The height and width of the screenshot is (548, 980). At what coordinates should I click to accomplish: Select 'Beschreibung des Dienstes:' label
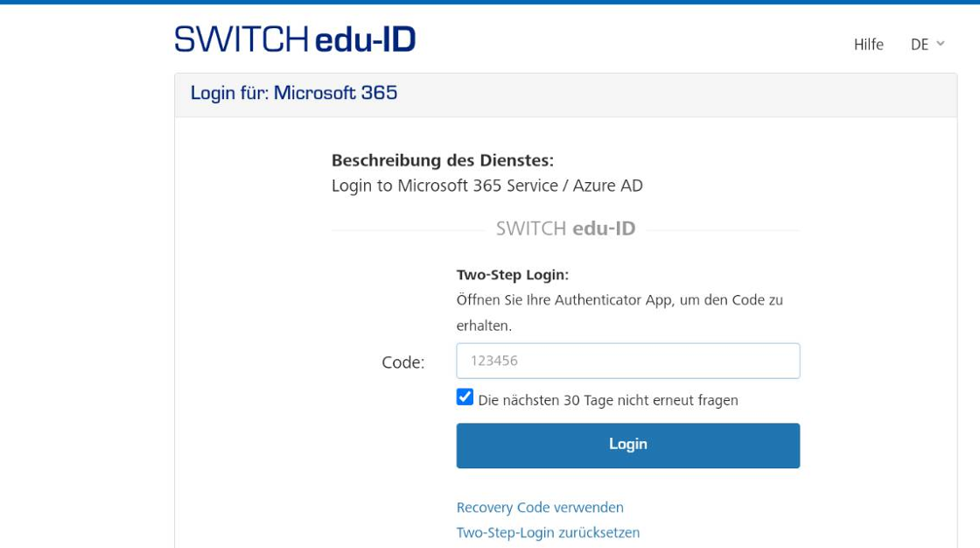point(443,160)
